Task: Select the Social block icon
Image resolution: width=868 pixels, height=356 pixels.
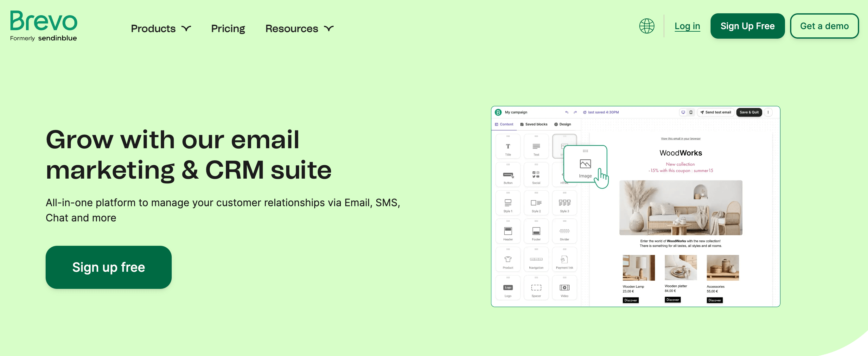Action: (536, 175)
